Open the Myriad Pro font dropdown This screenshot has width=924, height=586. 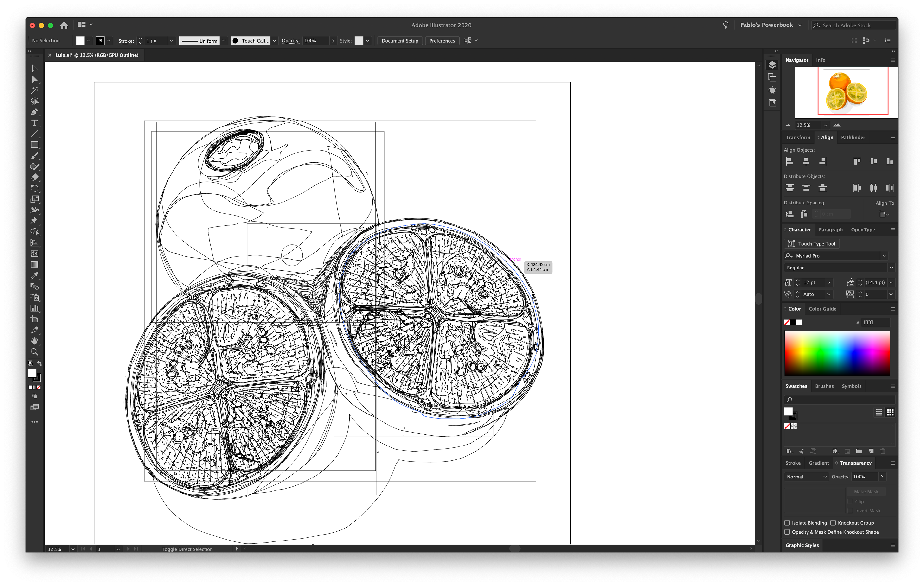coord(884,256)
